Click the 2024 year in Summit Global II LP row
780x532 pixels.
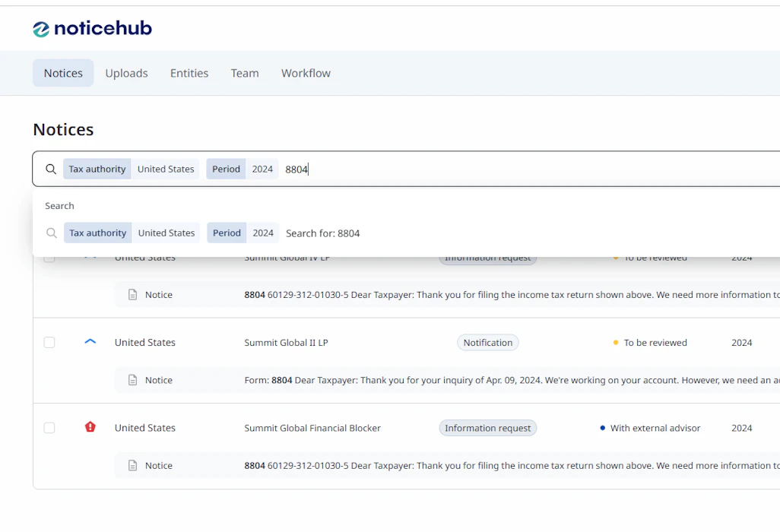point(742,343)
